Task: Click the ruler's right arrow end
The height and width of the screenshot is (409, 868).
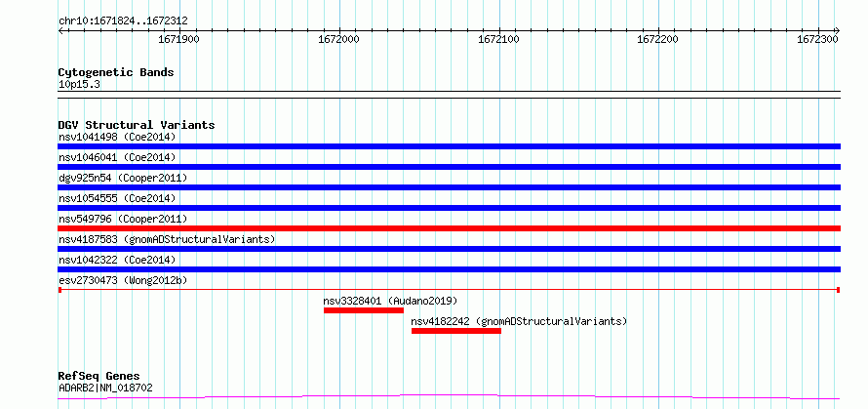Action: point(837,30)
